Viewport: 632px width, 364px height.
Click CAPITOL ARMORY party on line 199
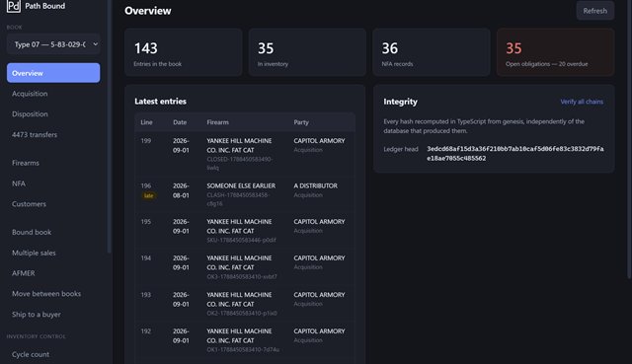(x=319, y=140)
